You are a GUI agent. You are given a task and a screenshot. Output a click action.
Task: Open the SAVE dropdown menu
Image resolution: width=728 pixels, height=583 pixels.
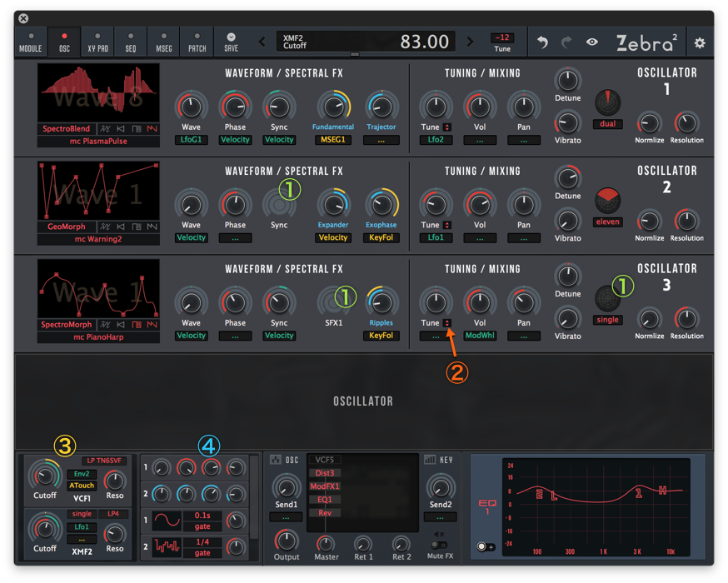pos(231,42)
